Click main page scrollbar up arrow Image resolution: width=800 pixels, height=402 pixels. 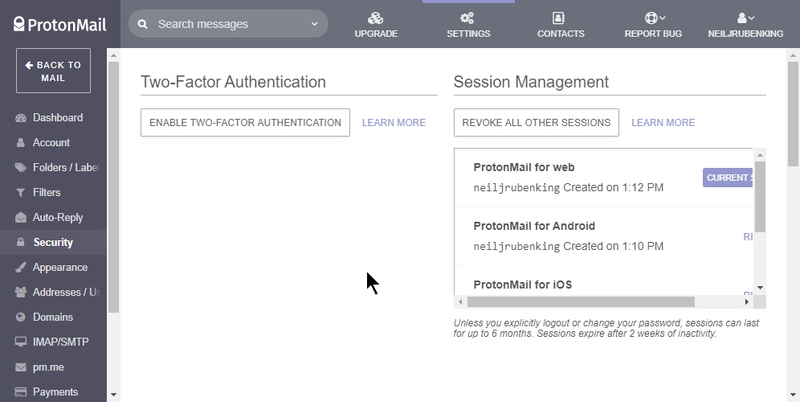[793, 55]
